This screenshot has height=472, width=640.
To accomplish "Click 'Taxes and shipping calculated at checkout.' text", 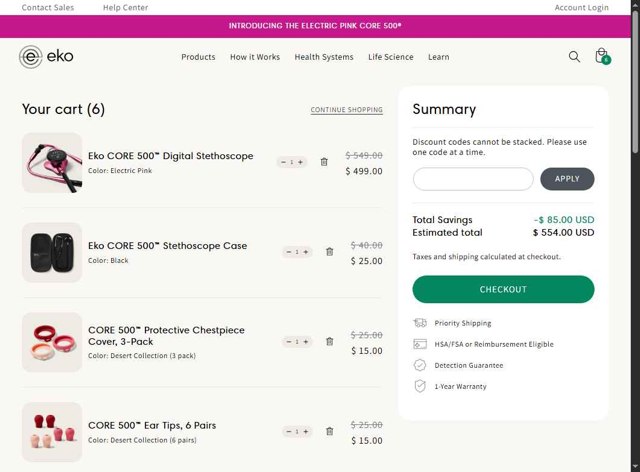I will tap(487, 256).
